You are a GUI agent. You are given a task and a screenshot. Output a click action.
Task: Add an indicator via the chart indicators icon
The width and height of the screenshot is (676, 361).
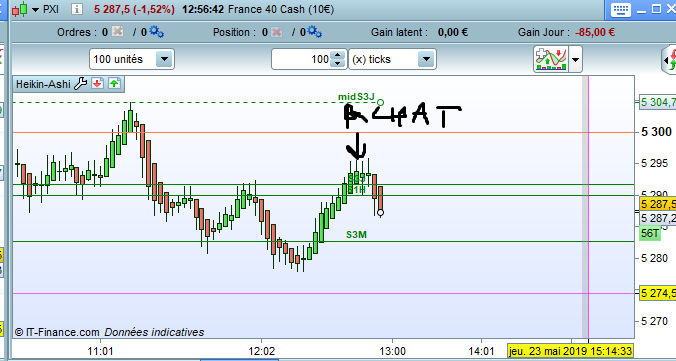coord(551,59)
